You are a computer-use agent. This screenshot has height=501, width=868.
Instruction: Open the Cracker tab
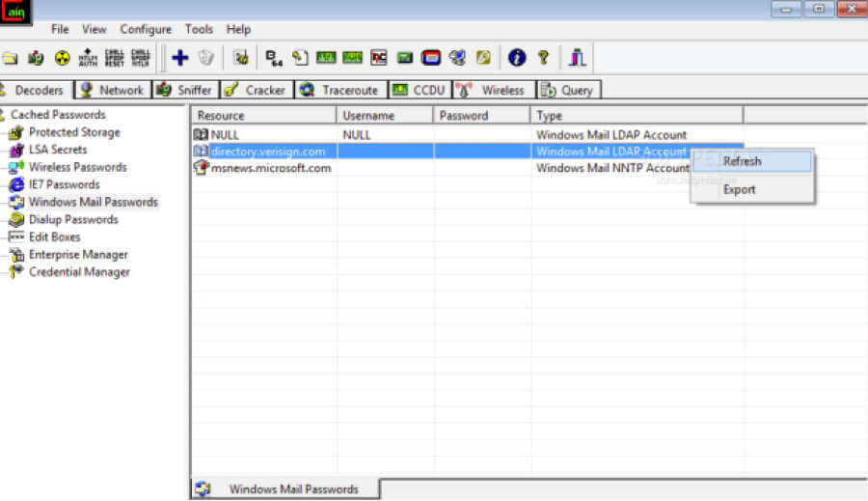coord(256,90)
